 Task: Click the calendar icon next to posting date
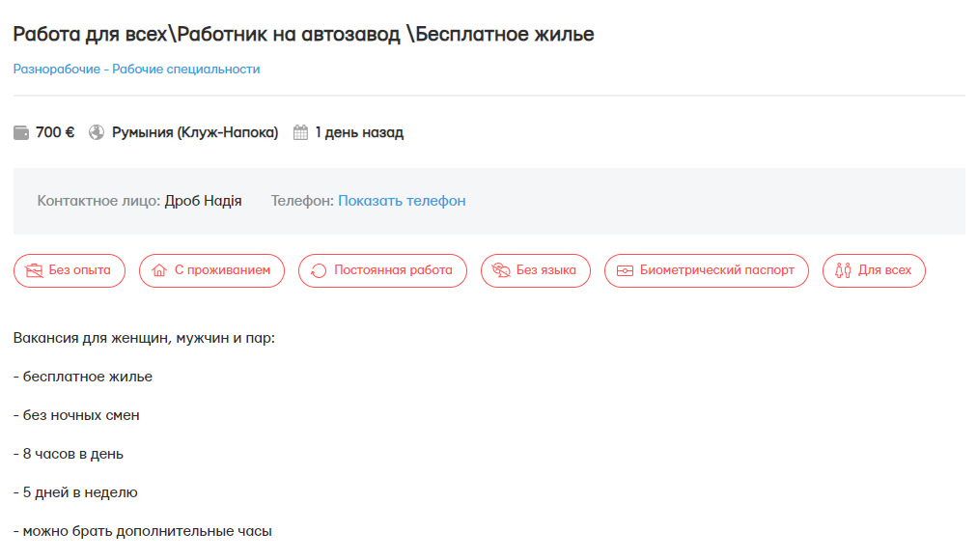click(x=300, y=133)
